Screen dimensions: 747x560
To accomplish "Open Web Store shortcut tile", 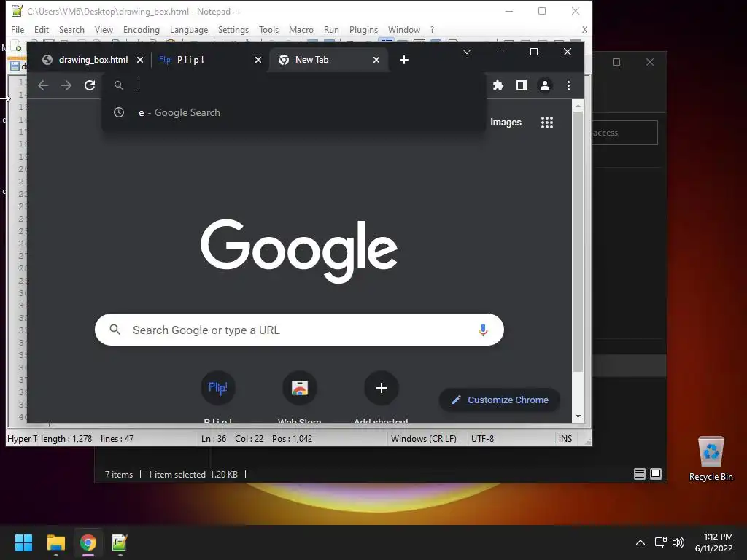I will [300, 388].
